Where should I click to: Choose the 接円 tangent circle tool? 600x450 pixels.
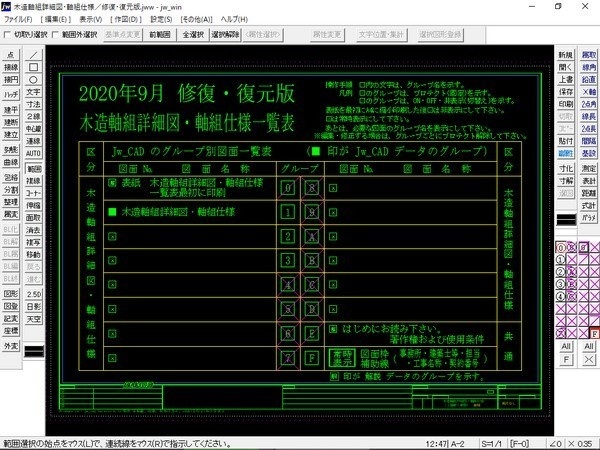pos(11,80)
